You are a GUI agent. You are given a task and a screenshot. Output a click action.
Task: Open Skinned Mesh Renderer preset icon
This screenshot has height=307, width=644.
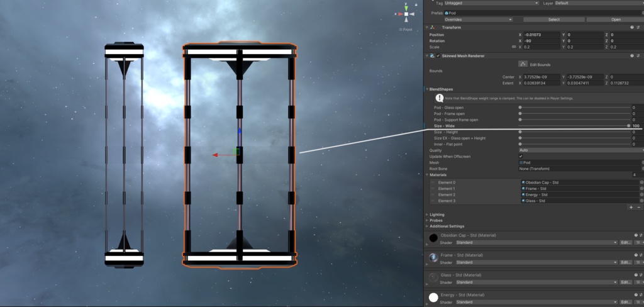pyautogui.click(x=638, y=56)
